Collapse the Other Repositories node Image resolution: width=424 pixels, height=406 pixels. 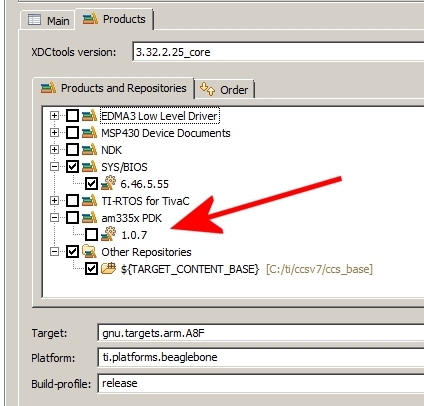point(54,252)
